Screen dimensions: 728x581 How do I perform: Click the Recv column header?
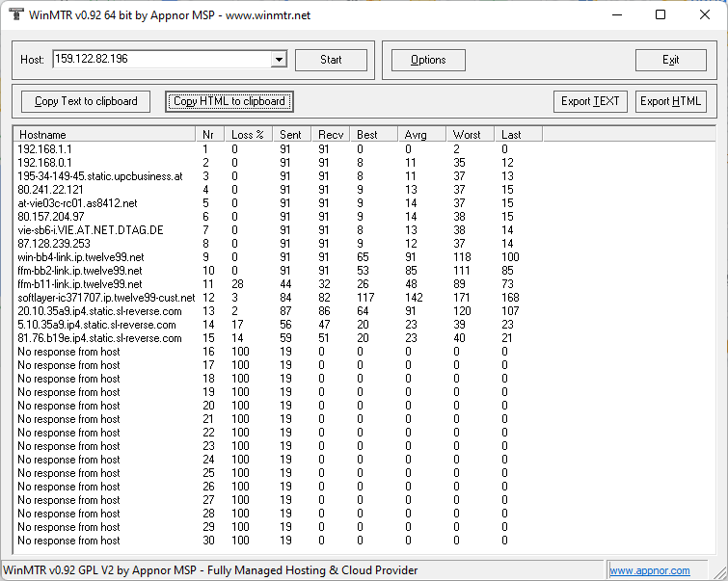point(331,135)
